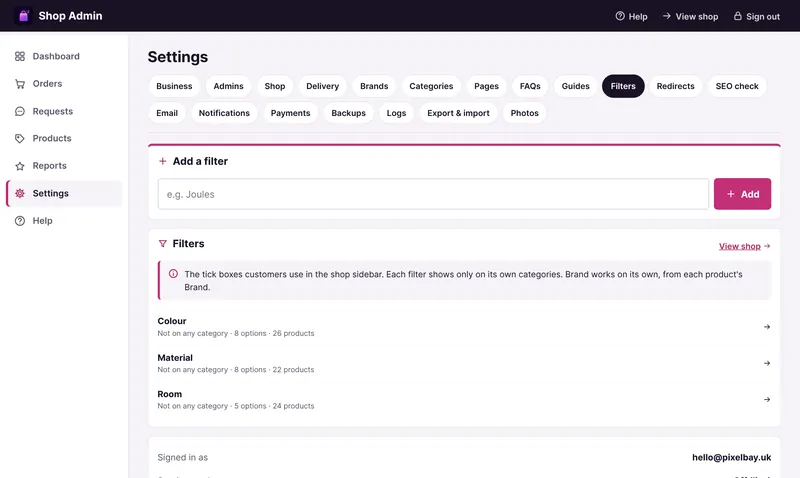Click the Orders cart icon in sidebar
Viewport: 800px width, 478px height.
point(20,84)
